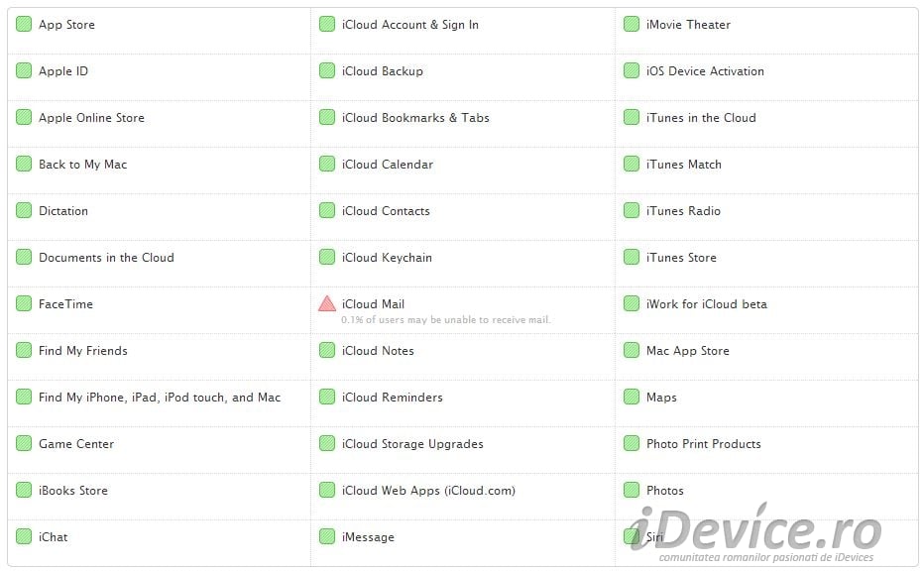The height and width of the screenshot is (572, 924).
Task: Click the green icon beside Game Center
Action: tap(24, 443)
